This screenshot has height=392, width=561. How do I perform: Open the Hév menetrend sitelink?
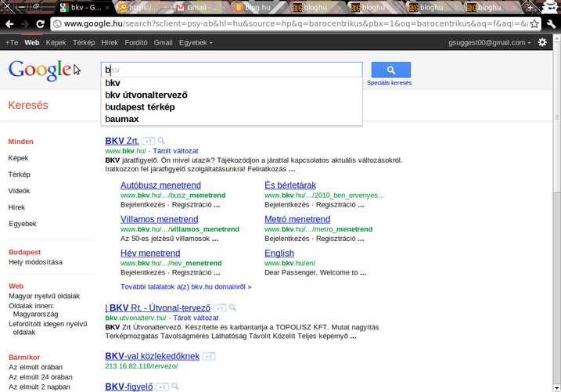(150, 254)
